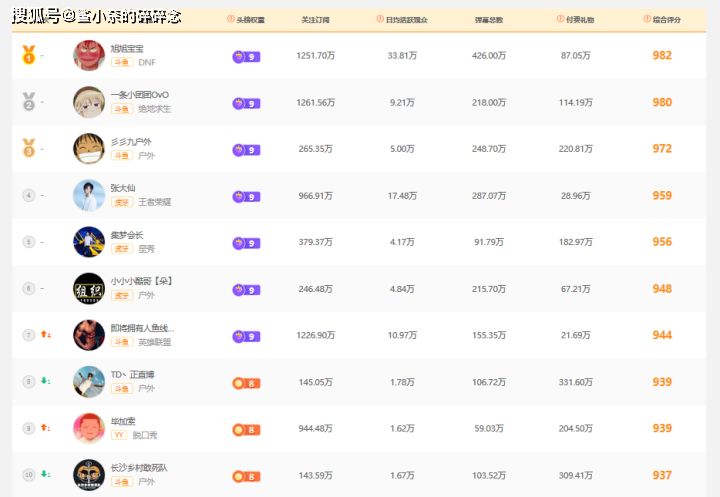This screenshot has width=720, height=497.
Task: Open streamer 旭旭宝宝 profile link
Action: pyautogui.click(x=127, y=48)
